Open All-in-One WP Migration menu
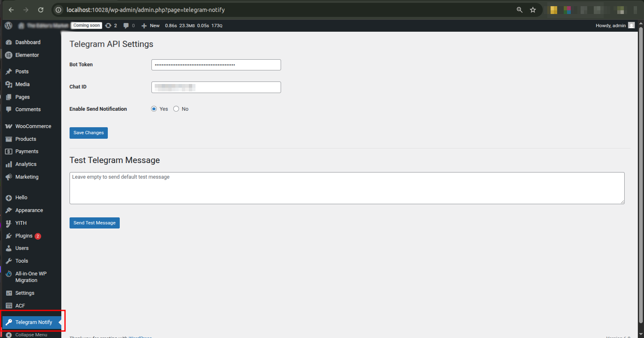Image resolution: width=644 pixels, height=338 pixels. point(32,277)
